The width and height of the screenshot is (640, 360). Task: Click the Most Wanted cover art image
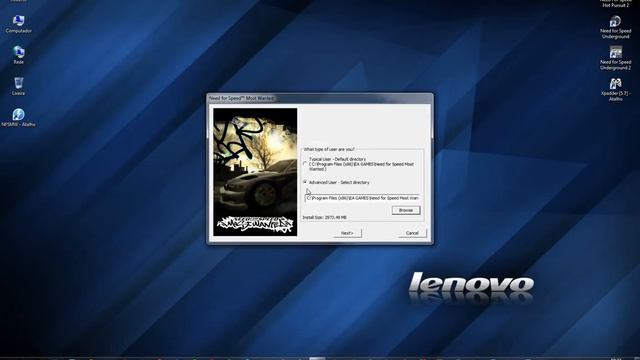255,172
